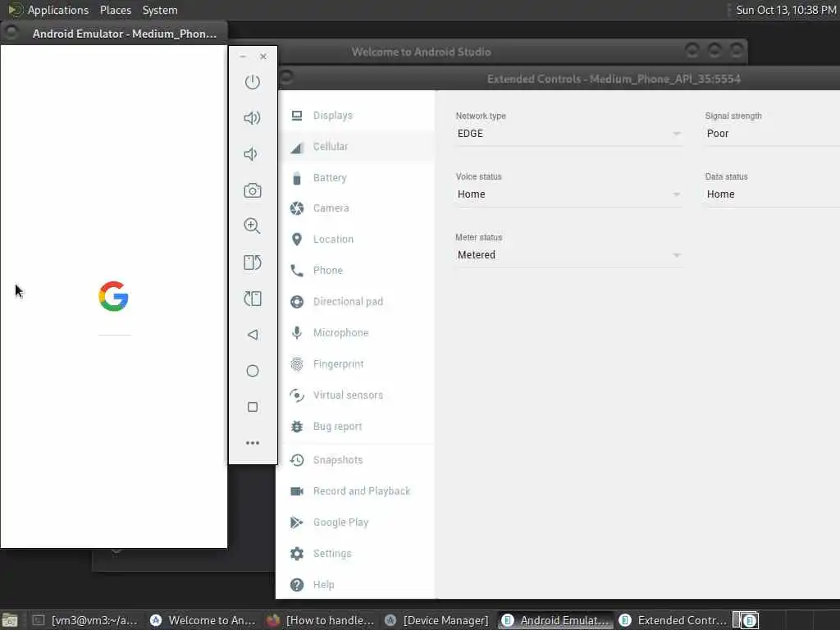Image resolution: width=840 pixels, height=630 pixels.
Task: Click the location pin icon
Action: 297,240
